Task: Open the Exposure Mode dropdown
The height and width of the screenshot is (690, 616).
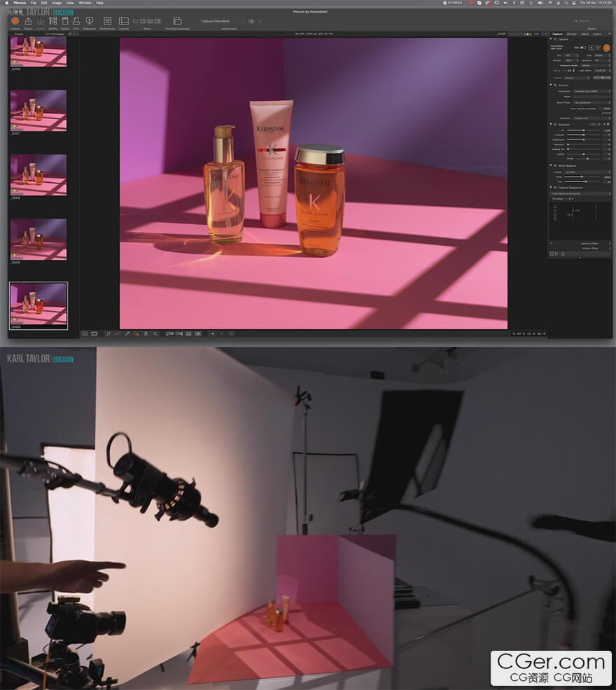Action: [x=595, y=66]
